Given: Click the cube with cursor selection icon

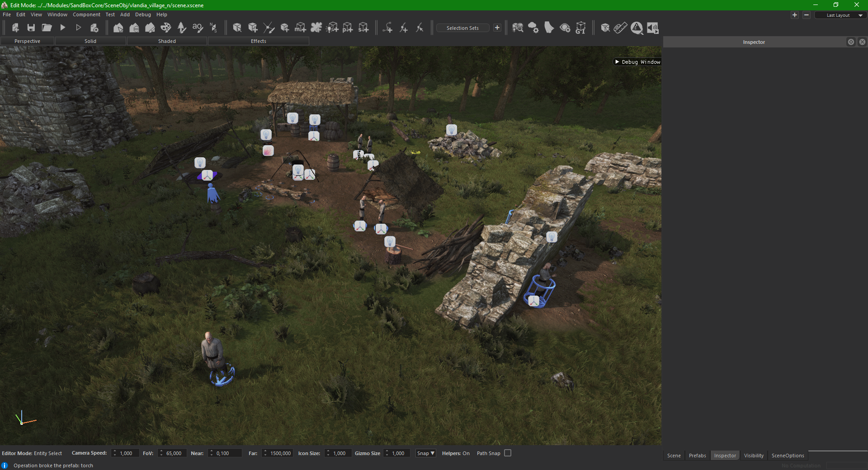Looking at the screenshot, I should [237, 28].
